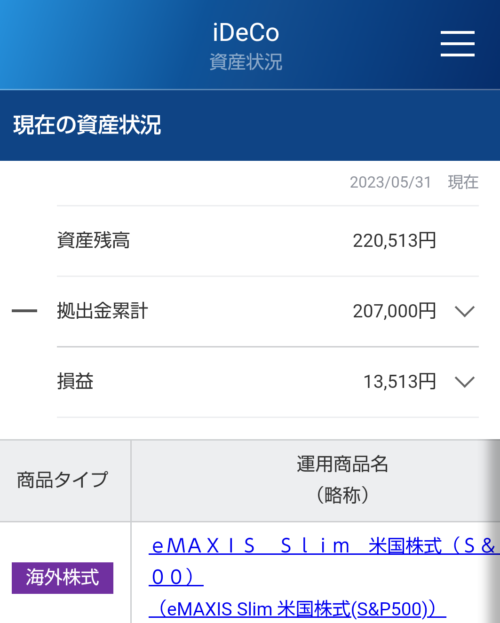Click the 損益 row label
500x623 pixels.
click(75, 381)
